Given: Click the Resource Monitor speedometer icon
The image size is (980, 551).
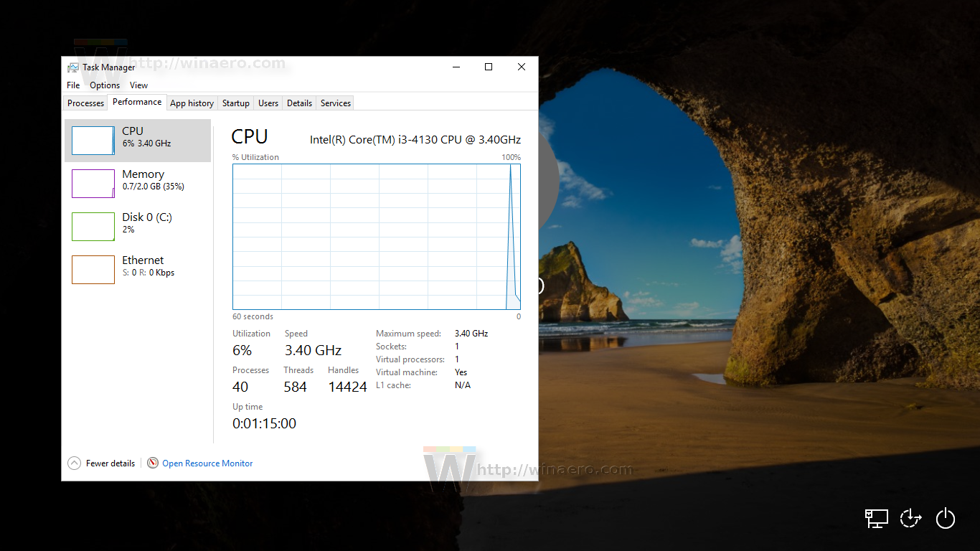Looking at the screenshot, I should click(x=153, y=463).
